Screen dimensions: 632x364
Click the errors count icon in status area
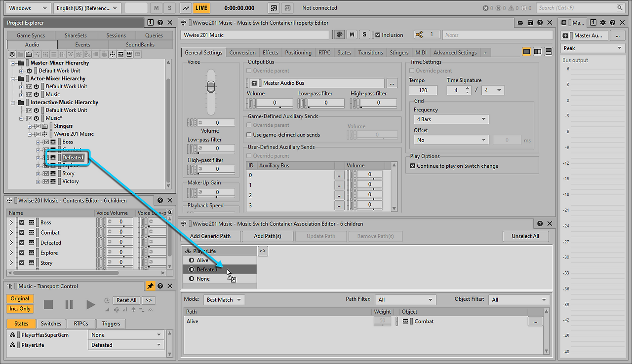click(486, 8)
